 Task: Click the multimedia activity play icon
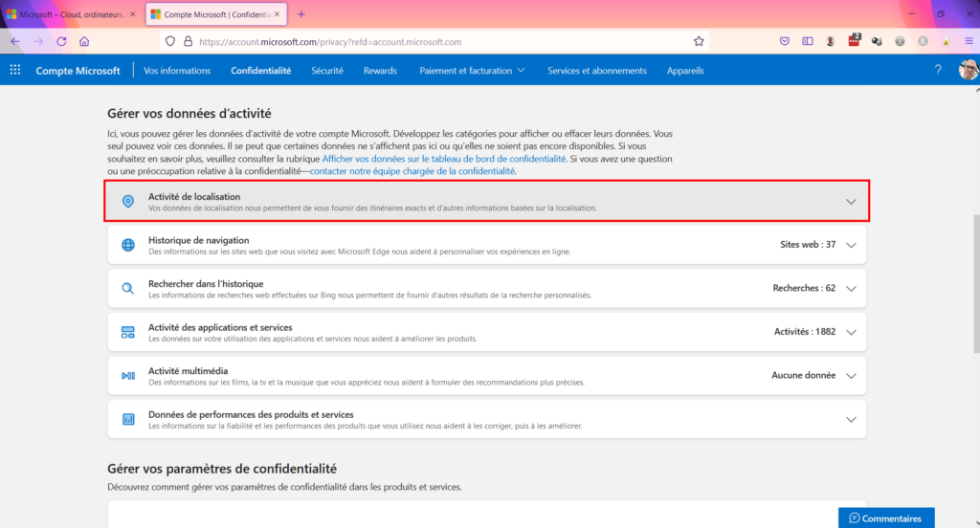coord(128,376)
